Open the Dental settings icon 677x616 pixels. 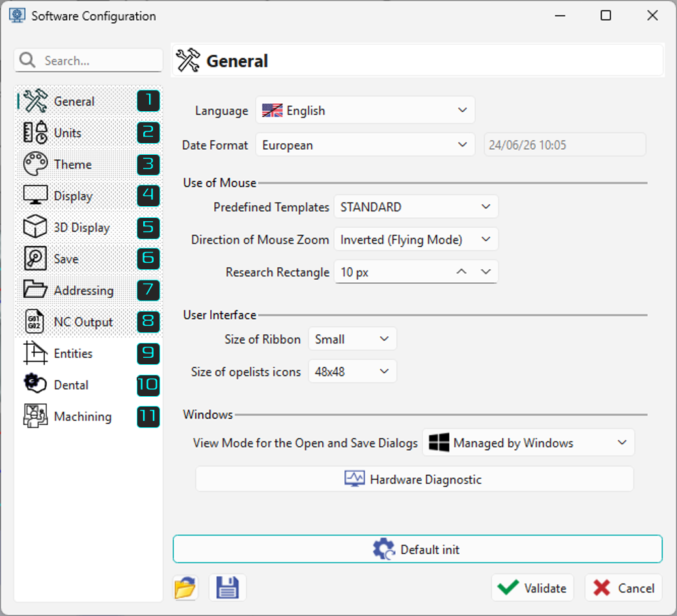pos(35,384)
